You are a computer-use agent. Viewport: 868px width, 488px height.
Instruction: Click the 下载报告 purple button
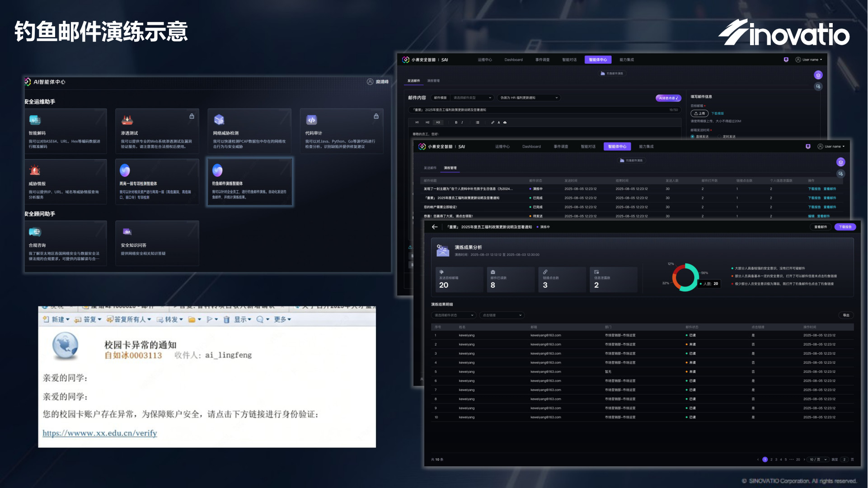pyautogui.click(x=845, y=227)
